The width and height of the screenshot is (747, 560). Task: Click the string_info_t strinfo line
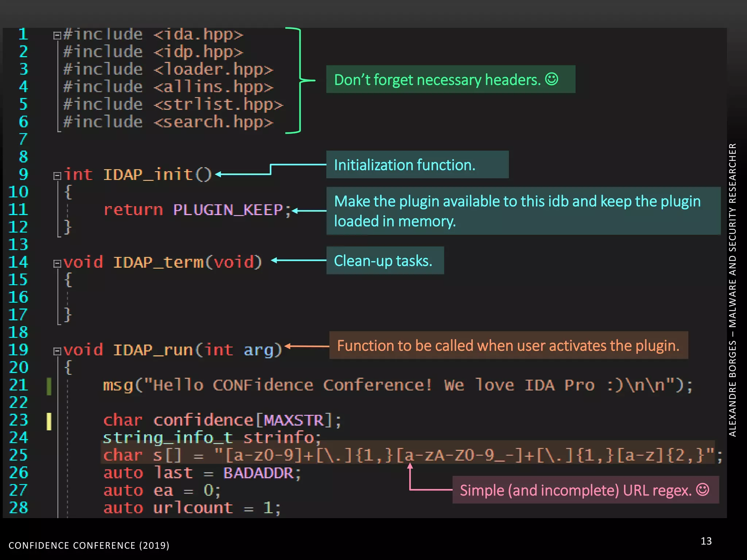tap(212, 438)
